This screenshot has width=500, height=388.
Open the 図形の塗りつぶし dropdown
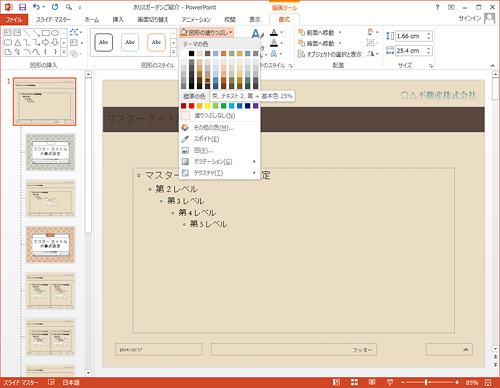click(206, 33)
